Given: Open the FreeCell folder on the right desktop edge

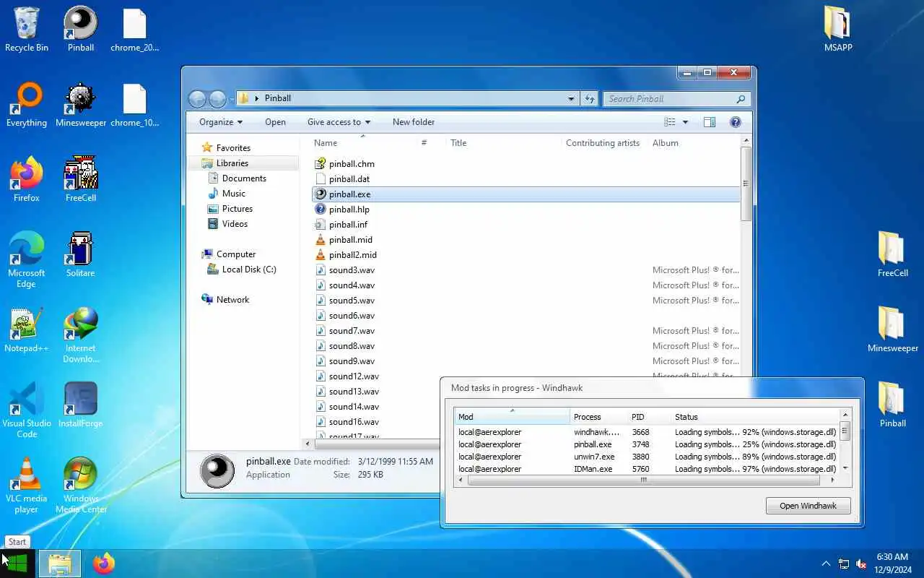Looking at the screenshot, I should [893, 254].
